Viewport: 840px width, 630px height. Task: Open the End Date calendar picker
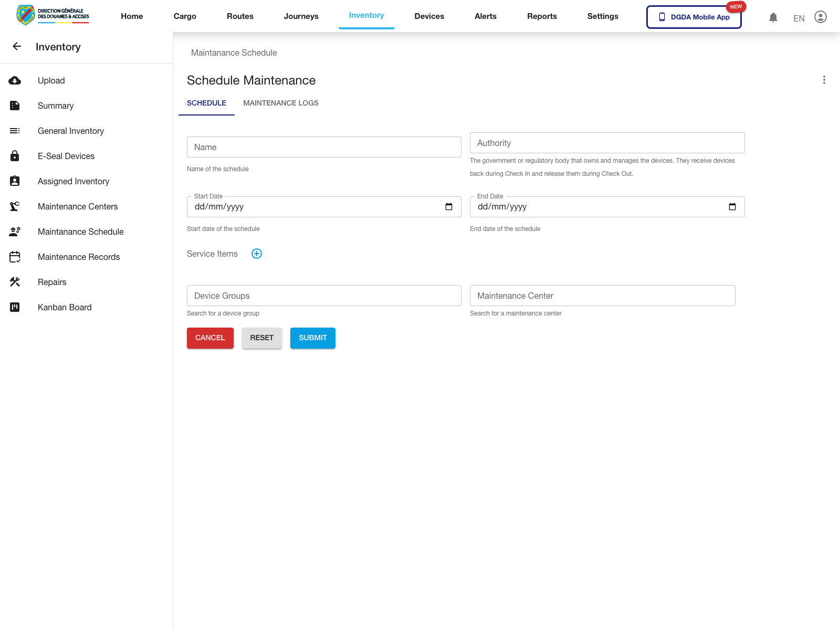[x=732, y=206]
